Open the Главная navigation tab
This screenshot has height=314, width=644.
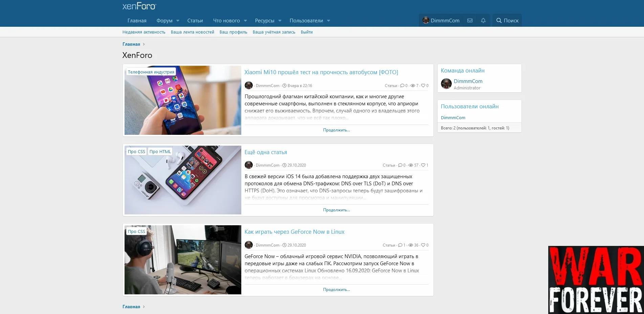(137, 21)
